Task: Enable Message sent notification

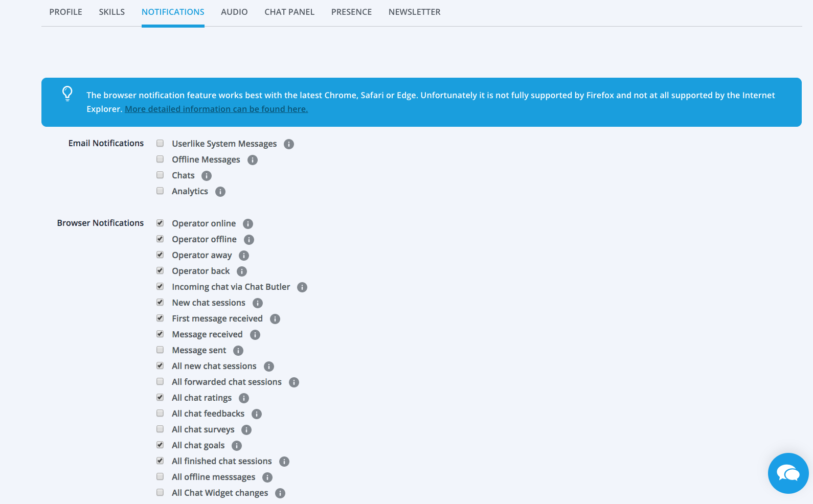Action: pyautogui.click(x=160, y=350)
